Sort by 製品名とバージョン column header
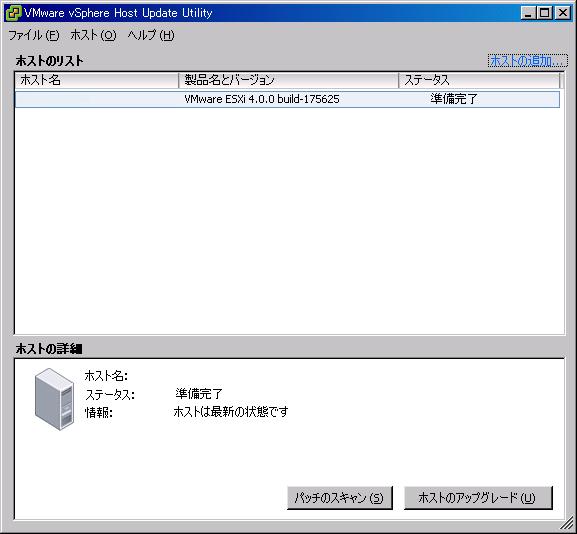Viewport: 577px width, 534px height. (x=288, y=80)
